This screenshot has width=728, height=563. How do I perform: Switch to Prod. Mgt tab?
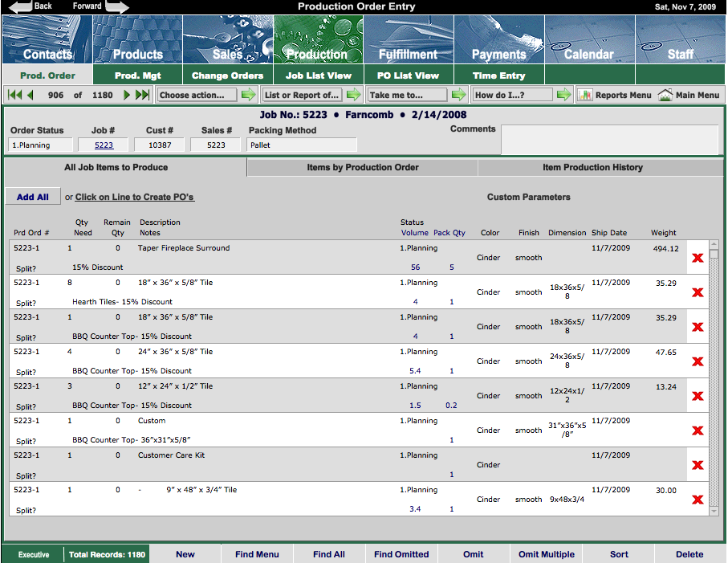coord(137,75)
